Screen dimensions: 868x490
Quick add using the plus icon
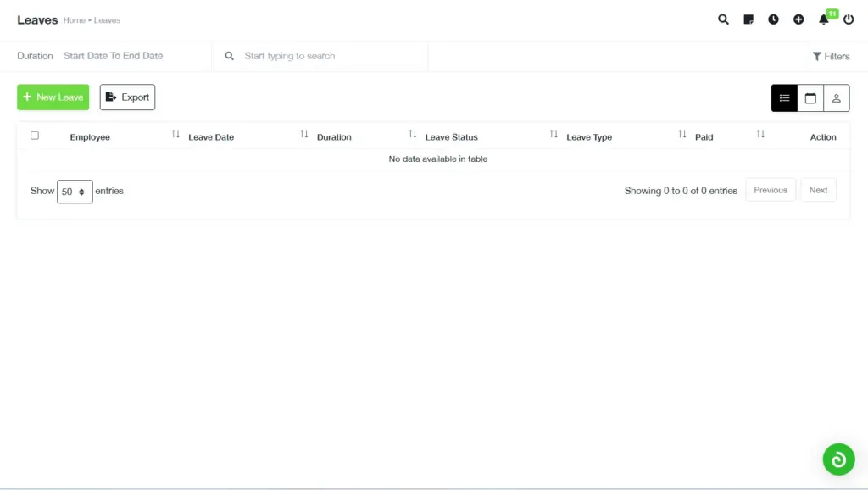pos(798,19)
